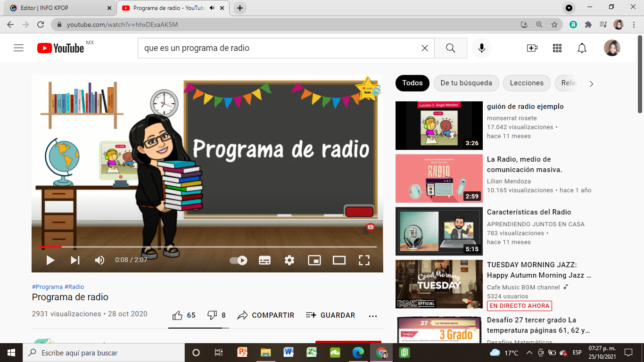Image resolution: width=644 pixels, height=362 pixels.
Task: Open the player Settings gear
Action: (x=289, y=260)
